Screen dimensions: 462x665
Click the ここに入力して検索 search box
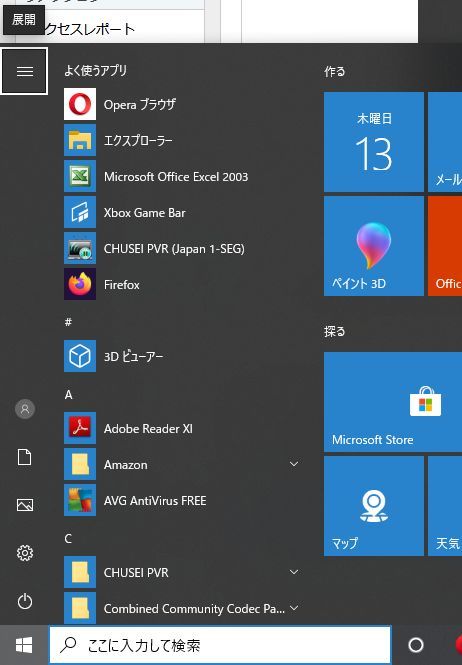(220, 645)
